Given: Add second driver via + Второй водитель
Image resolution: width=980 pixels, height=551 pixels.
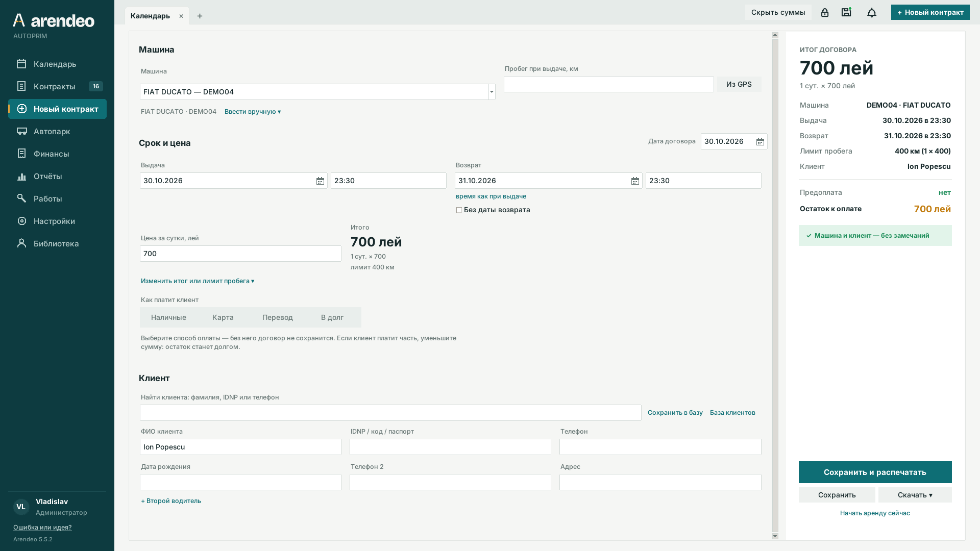Looking at the screenshot, I should pyautogui.click(x=171, y=501).
